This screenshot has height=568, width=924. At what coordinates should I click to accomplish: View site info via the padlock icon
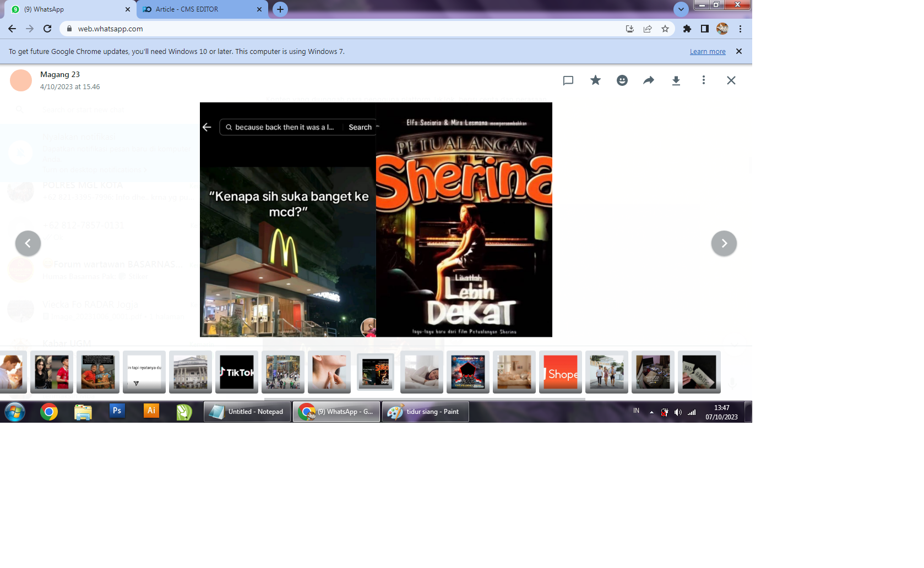(69, 29)
